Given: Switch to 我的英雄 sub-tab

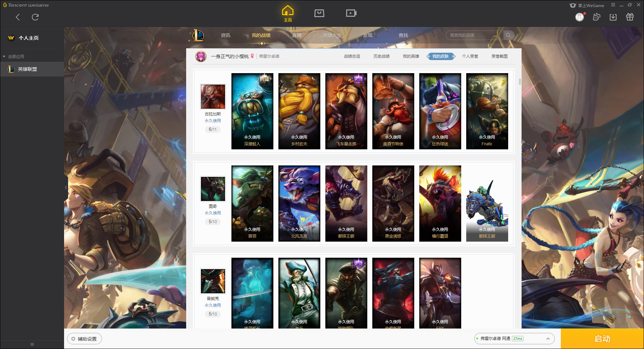Looking at the screenshot, I should [x=411, y=56].
